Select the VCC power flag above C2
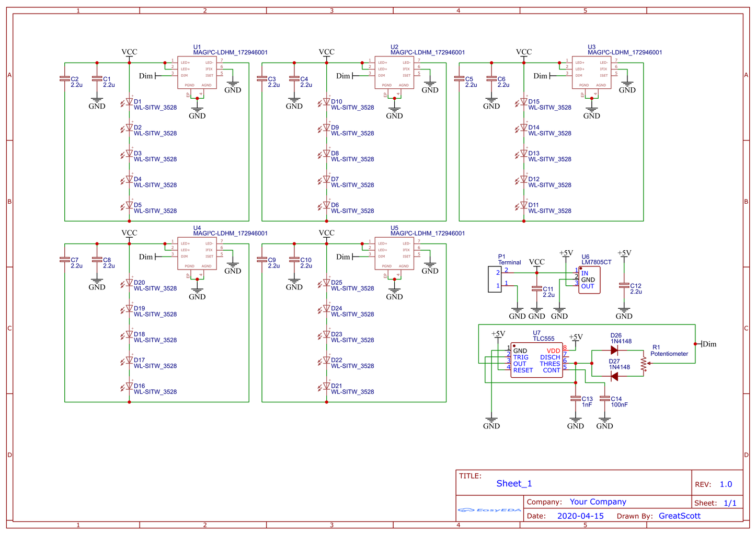 pos(129,52)
